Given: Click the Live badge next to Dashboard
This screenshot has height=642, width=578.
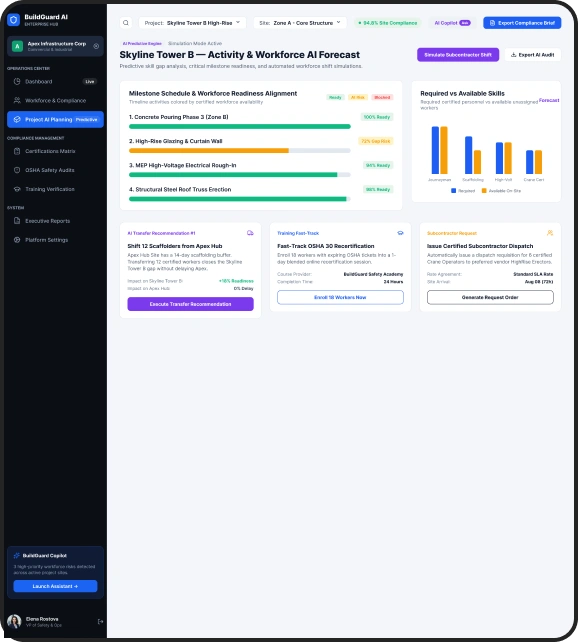Looking at the screenshot, I should pyautogui.click(x=90, y=81).
